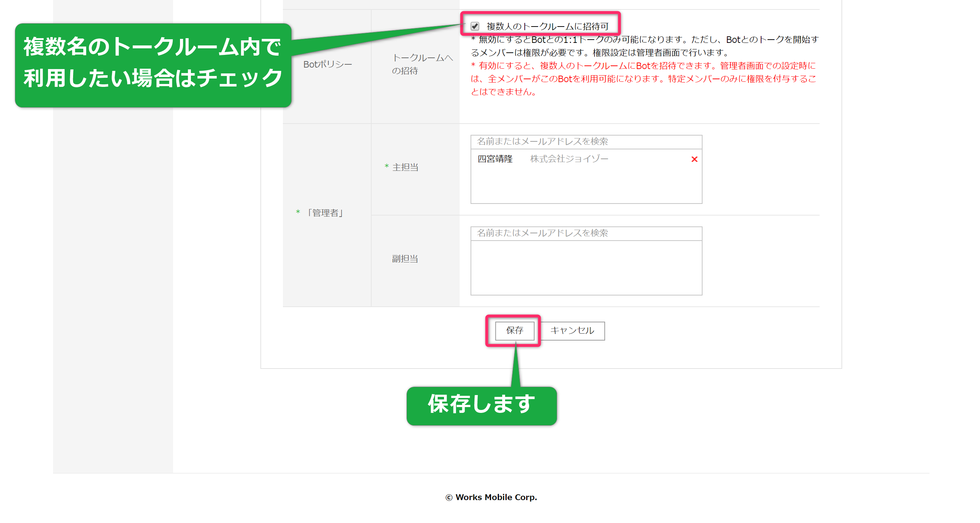Click the トークルームへの招待 label
The width and height of the screenshot is (980, 523).
point(422,64)
